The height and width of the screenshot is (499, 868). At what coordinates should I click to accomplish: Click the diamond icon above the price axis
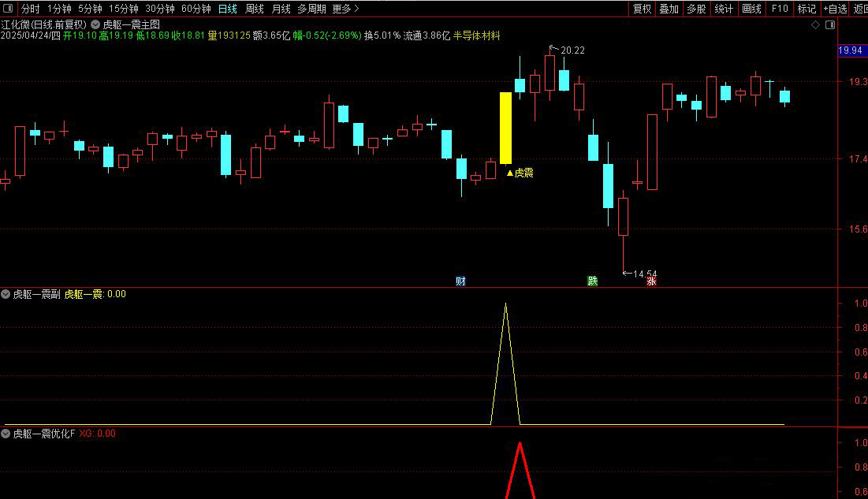[x=815, y=25]
